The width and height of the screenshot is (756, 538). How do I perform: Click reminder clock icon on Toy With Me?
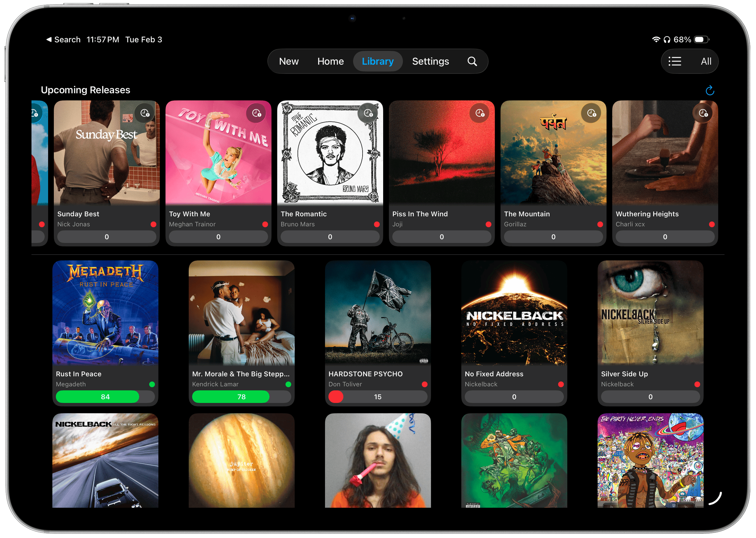point(256,113)
